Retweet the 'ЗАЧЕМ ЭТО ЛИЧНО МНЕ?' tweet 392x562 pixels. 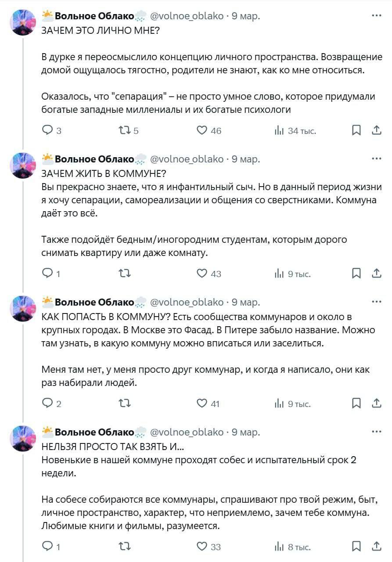pyautogui.click(x=125, y=130)
